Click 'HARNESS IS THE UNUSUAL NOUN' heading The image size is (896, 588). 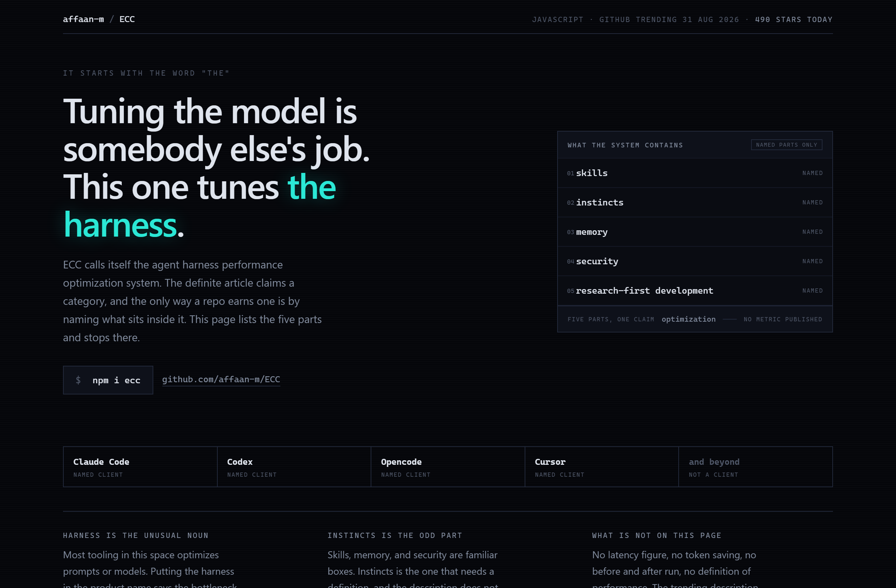(135, 535)
